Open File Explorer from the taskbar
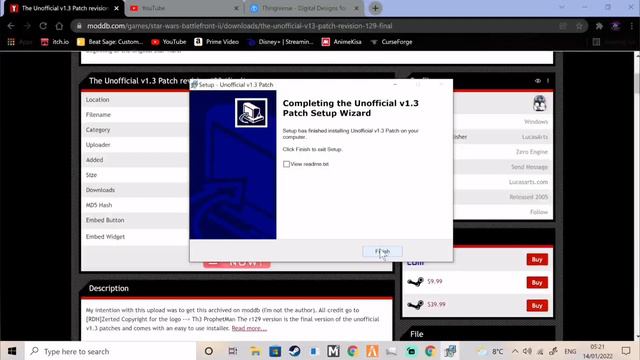Viewport: 640px width, 360px height. [256, 351]
